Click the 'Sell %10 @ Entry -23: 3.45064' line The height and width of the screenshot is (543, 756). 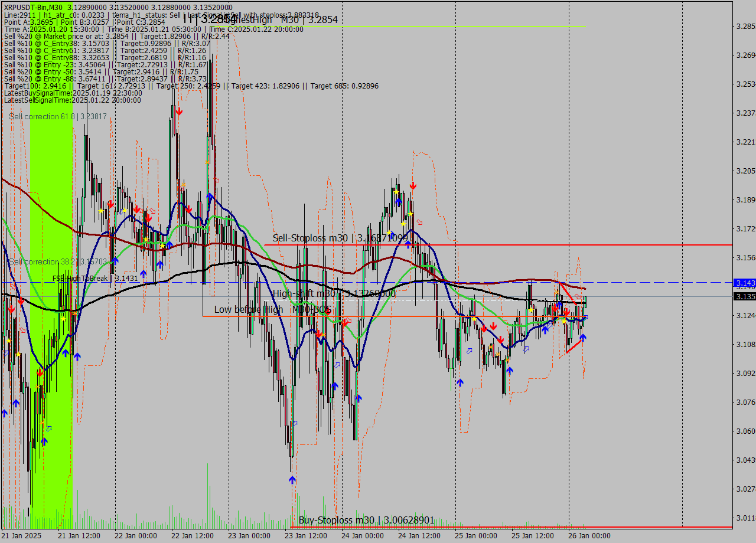point(105,65)
